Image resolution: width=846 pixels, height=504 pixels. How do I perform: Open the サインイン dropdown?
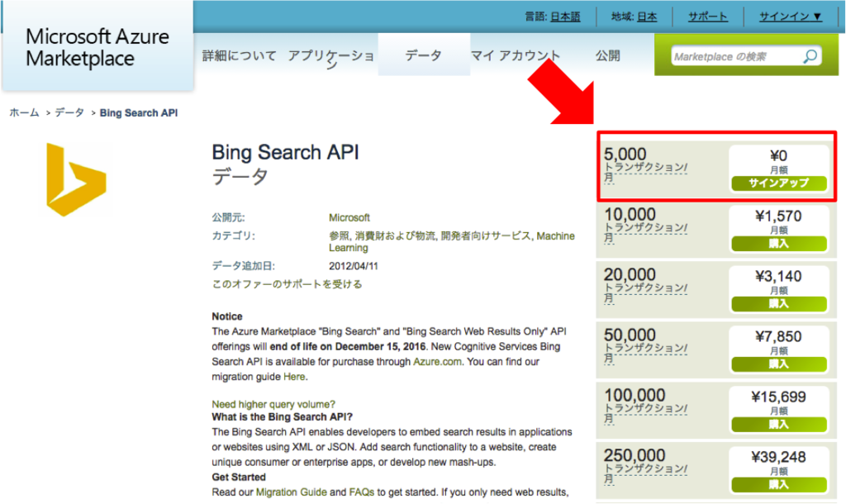(x=791, y=17)
